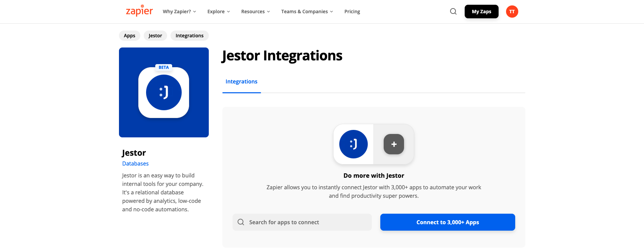Open the TT user avatar menu
The height and width of the screenshot is (251, 644).
[x=512, y=12]
